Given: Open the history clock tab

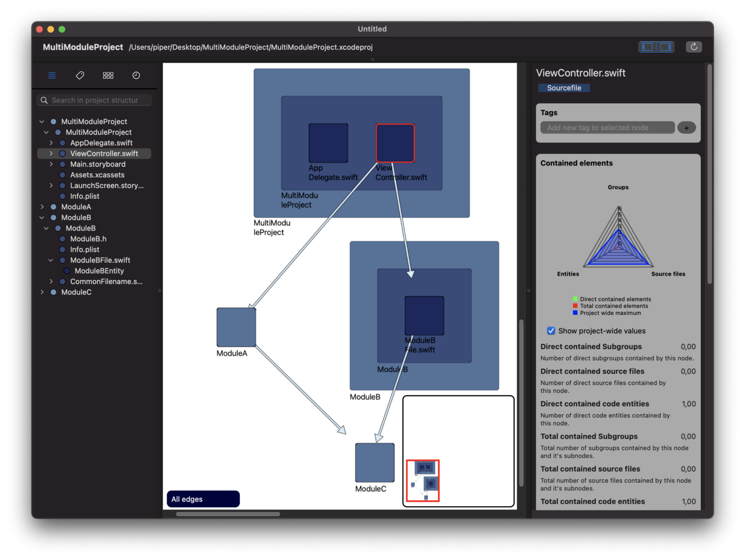Looking at the screenshot, I should (136, 76).
